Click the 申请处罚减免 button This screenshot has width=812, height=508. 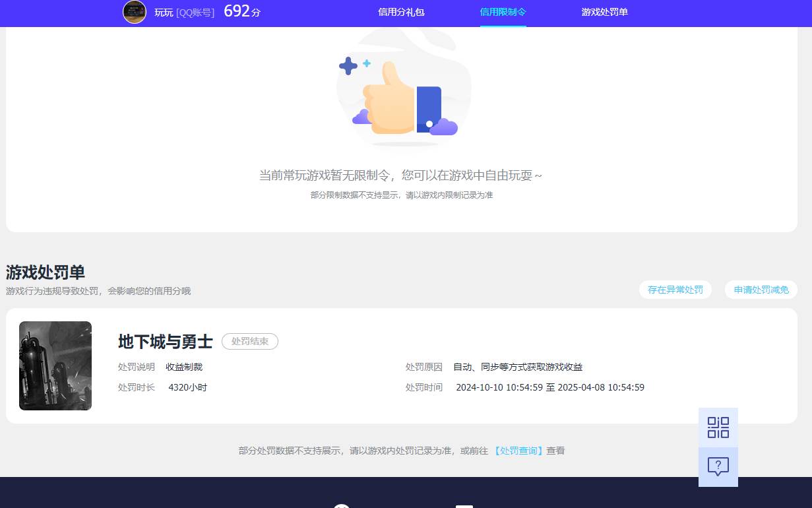click(761, 290)
